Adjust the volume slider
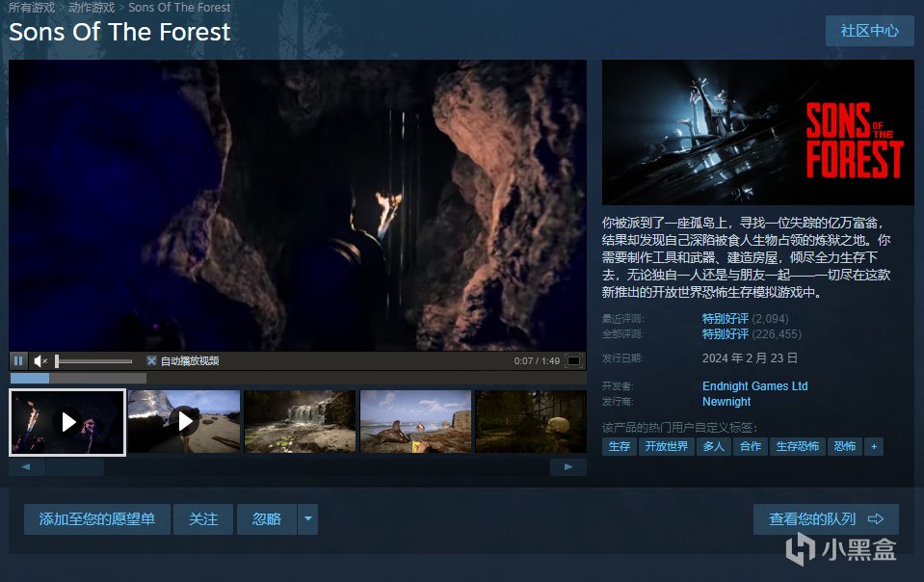The image size is (924, 582). coord(93,361)
